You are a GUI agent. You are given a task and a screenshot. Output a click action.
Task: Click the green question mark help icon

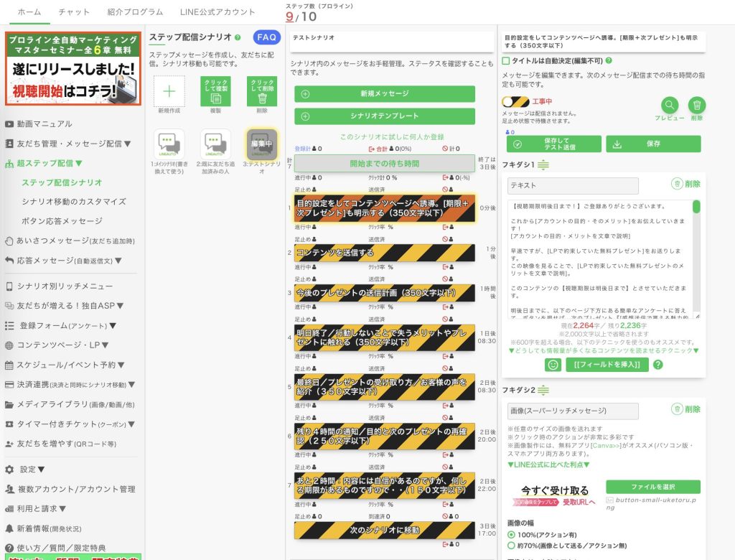[x=657, y=365]
